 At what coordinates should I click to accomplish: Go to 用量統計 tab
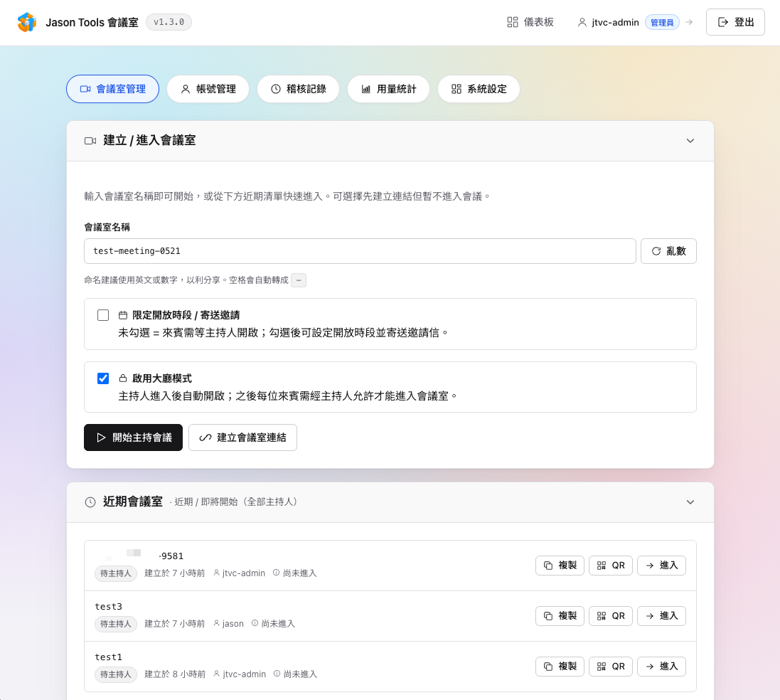click(x=388, y=89)
